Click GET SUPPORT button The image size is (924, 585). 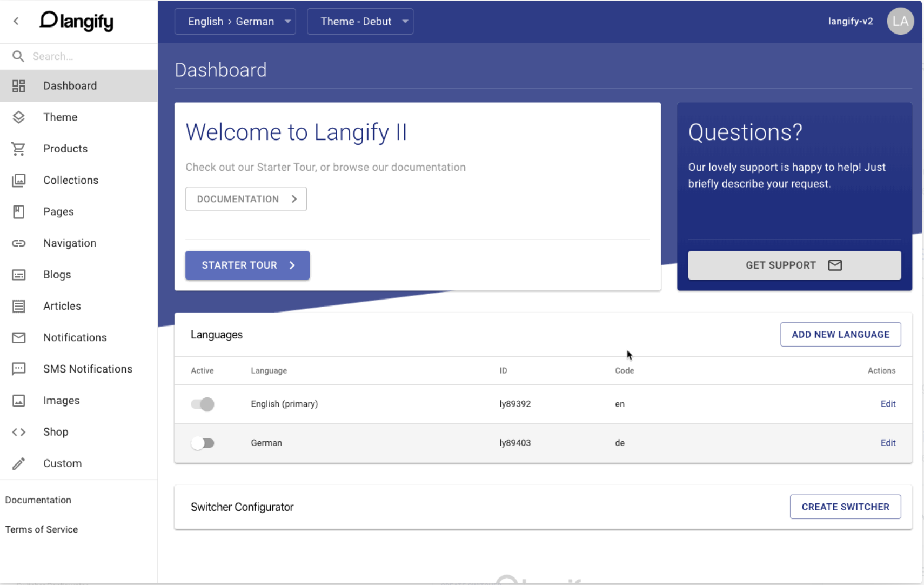tap(794, 265)
